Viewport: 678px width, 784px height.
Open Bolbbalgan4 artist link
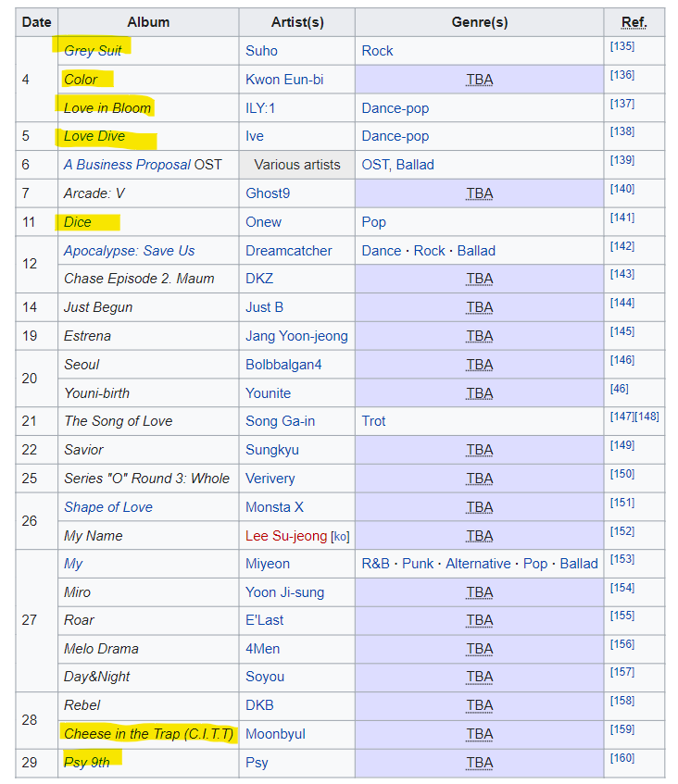click(283, 365)
